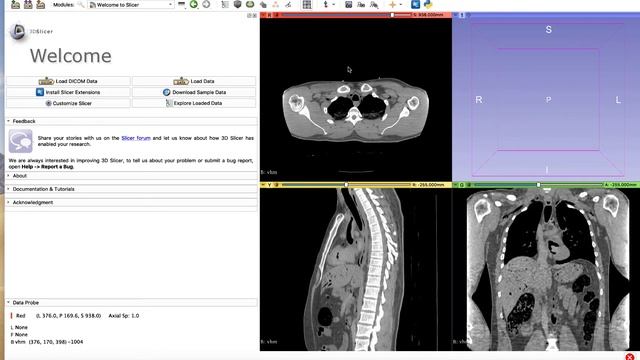Open the Data module toolbar icon
The height and width of the screenshot is (360, 640).
[x=225, y=4]
